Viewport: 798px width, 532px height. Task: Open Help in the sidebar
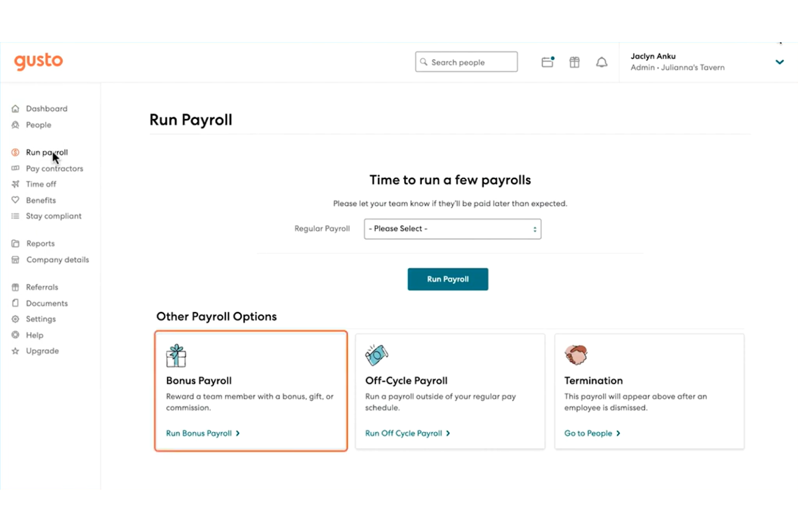[x=35, y=335]
